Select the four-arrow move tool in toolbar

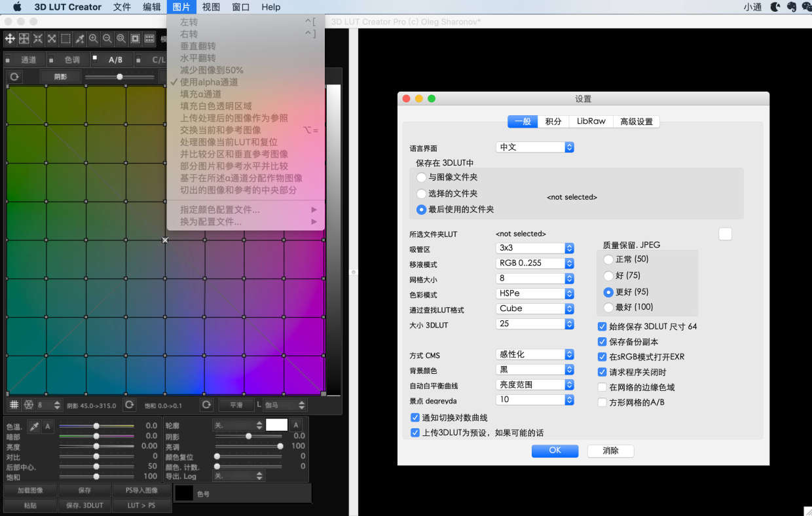10,39
